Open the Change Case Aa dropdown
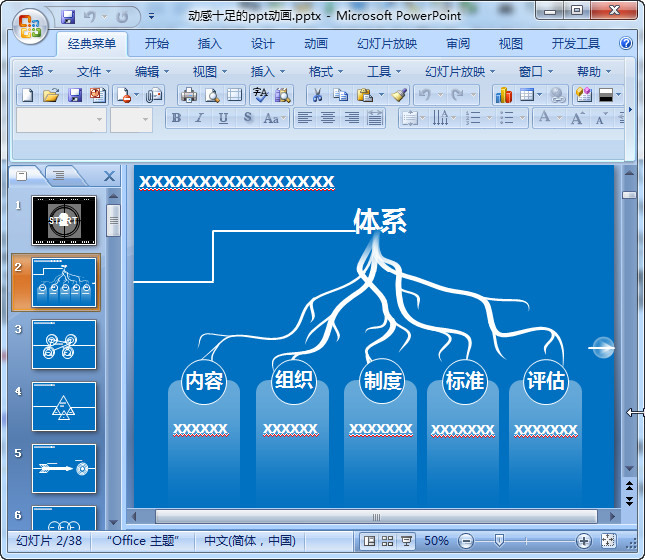The height and width of the screenshot is (560, 645). 275,119
